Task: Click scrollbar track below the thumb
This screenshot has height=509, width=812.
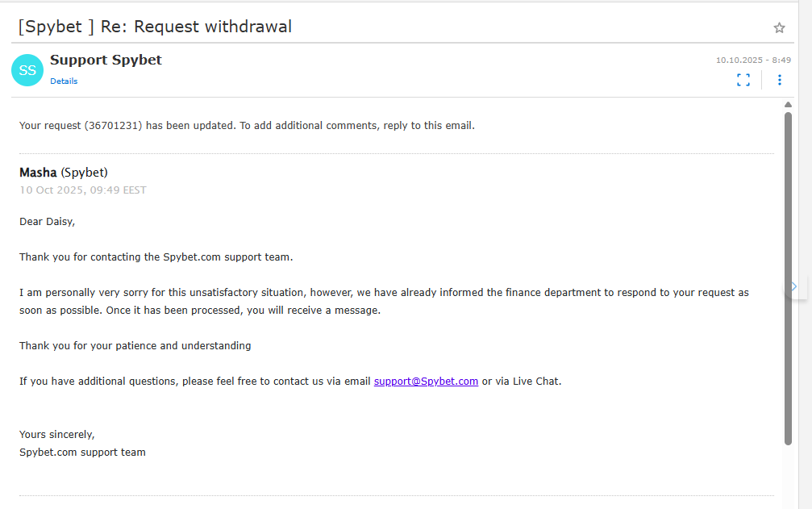Action: coord(788,476)
